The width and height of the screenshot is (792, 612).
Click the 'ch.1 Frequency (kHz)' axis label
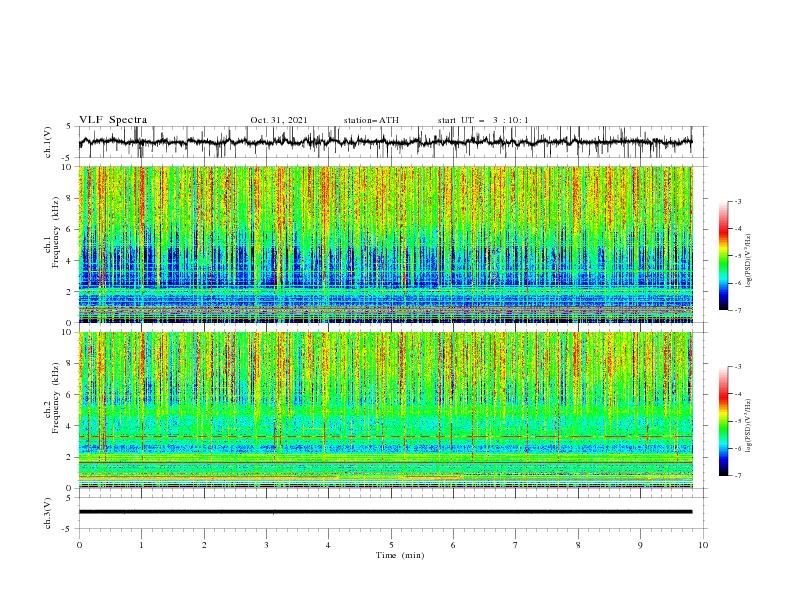pyautogui.click(x=51, y=232)
